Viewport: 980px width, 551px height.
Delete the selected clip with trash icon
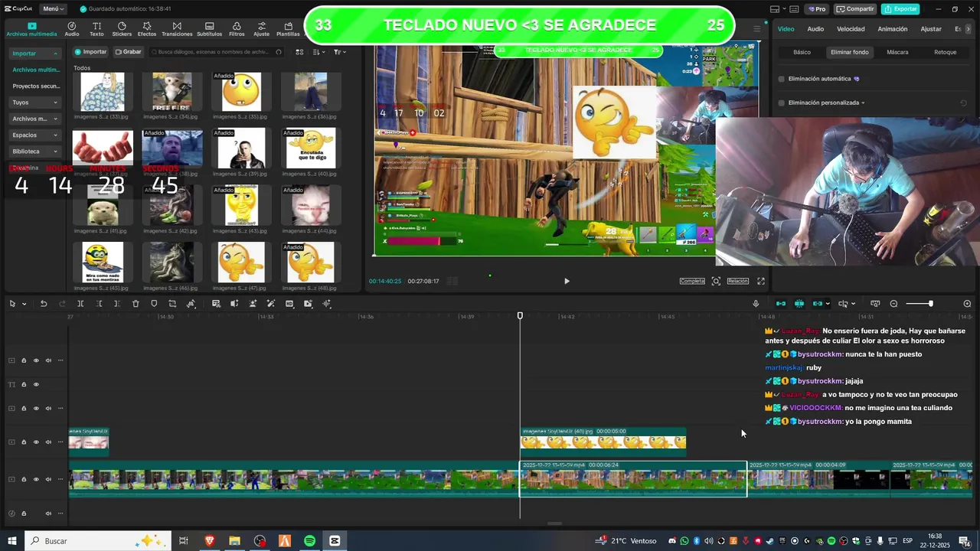(x=136, y=304)
